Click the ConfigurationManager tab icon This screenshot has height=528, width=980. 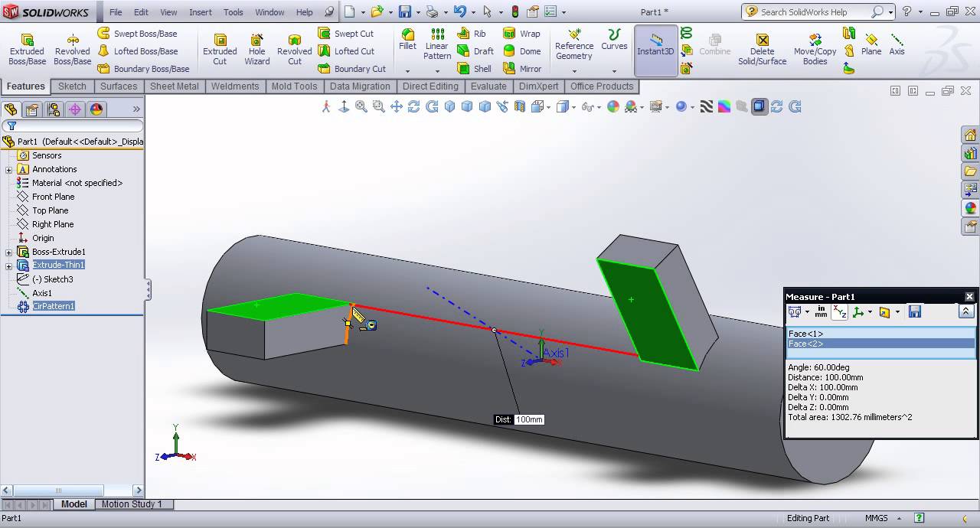[x=54, y=109]
